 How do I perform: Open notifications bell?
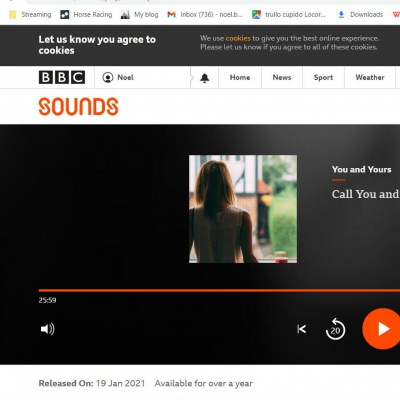coord(205,78)
